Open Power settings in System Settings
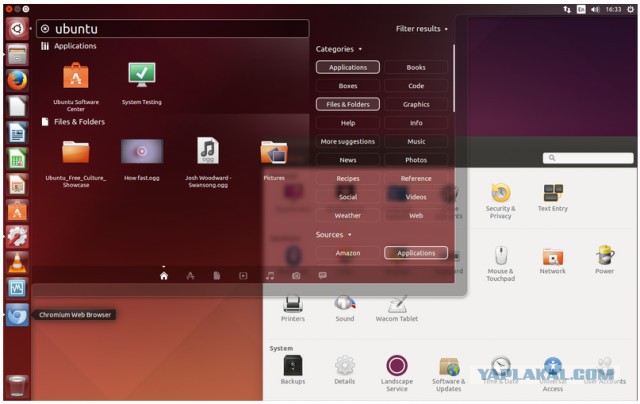This screenshot has width=640, height=404. (x=604, y=260)
